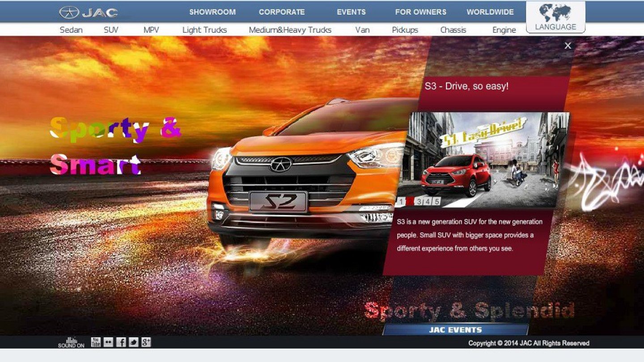Visit the Facebook page icon

[x=121, y=342]
